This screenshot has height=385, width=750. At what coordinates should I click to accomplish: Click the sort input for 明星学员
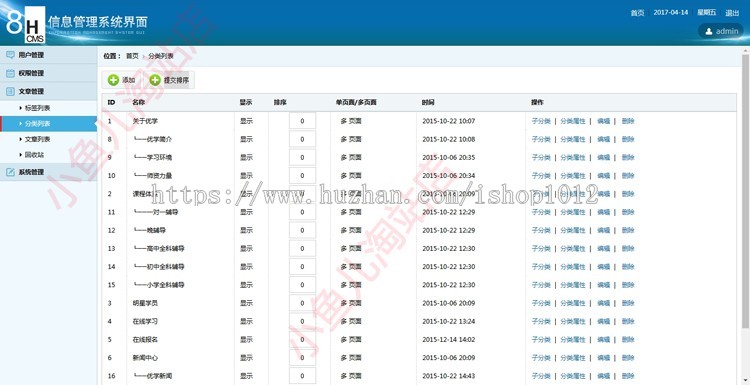pyautogui.click(x=302, y=303)
